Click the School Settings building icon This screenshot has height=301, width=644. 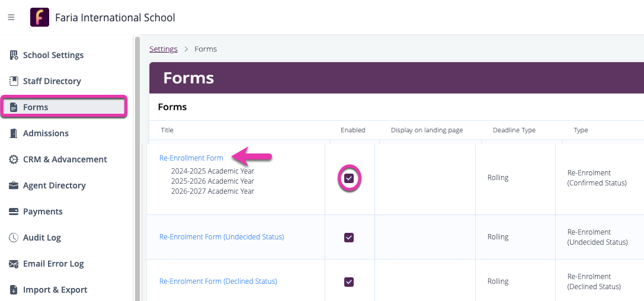tap(14, 55)
